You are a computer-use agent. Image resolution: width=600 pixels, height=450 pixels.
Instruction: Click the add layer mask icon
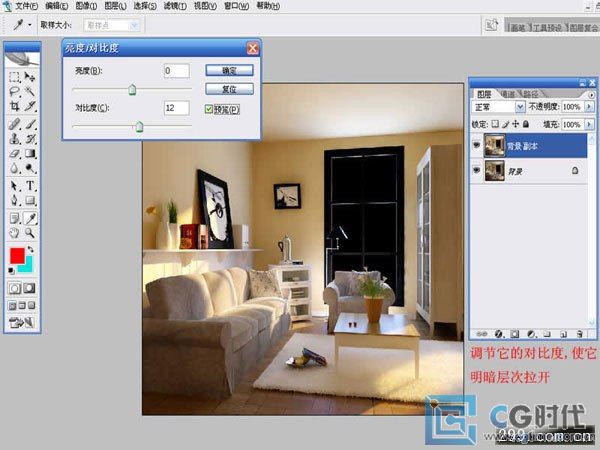[515, 334]
